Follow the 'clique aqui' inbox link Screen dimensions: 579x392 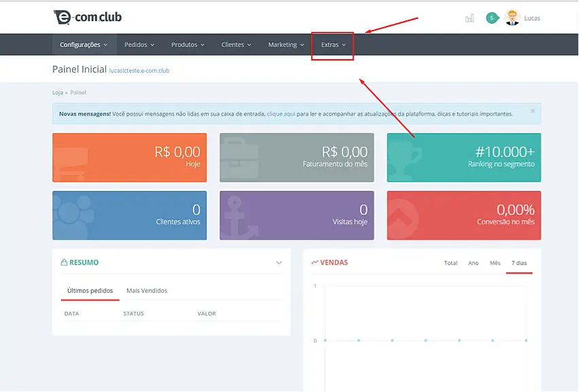point(281,114)
